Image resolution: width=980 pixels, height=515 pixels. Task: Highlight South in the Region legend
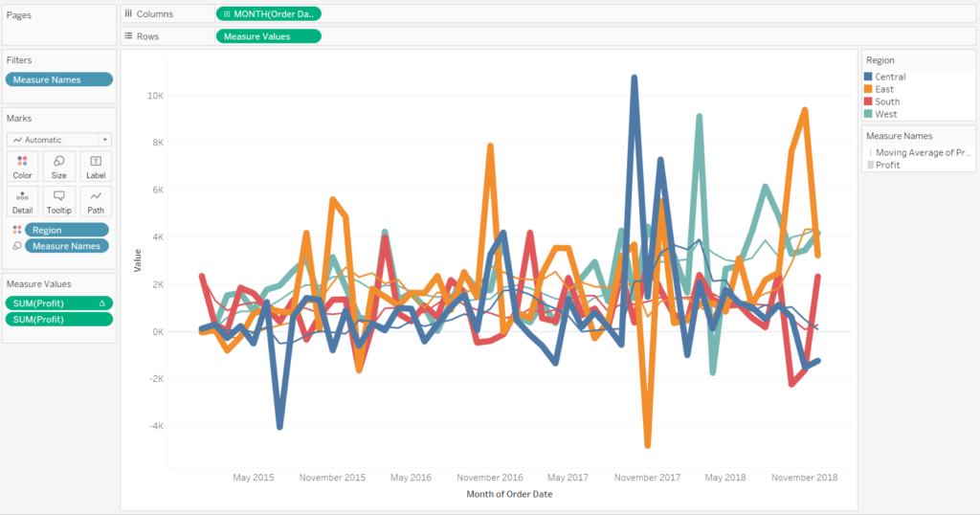click(886, 101)
